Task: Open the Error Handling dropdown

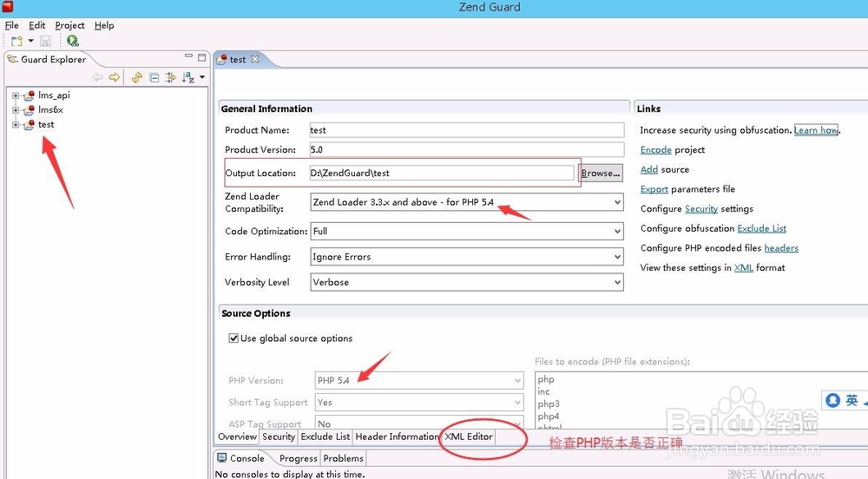Action: point(467,257)
